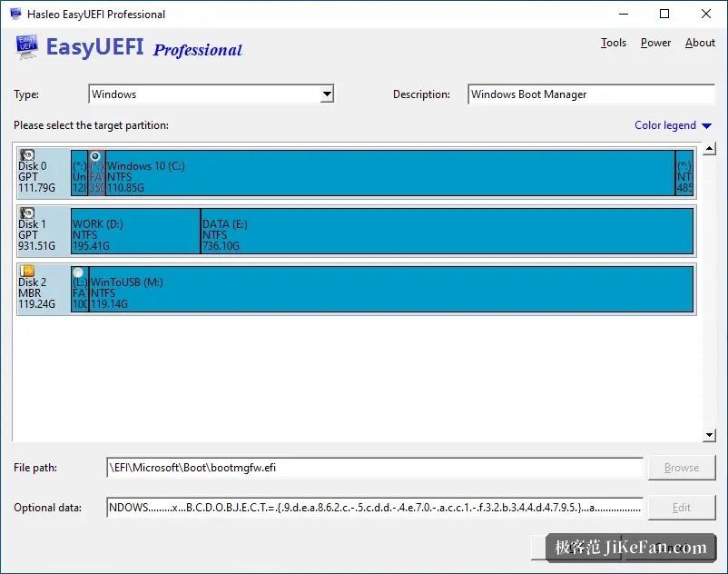Click the Disk 2 USB drive icon

pos(27,271)
